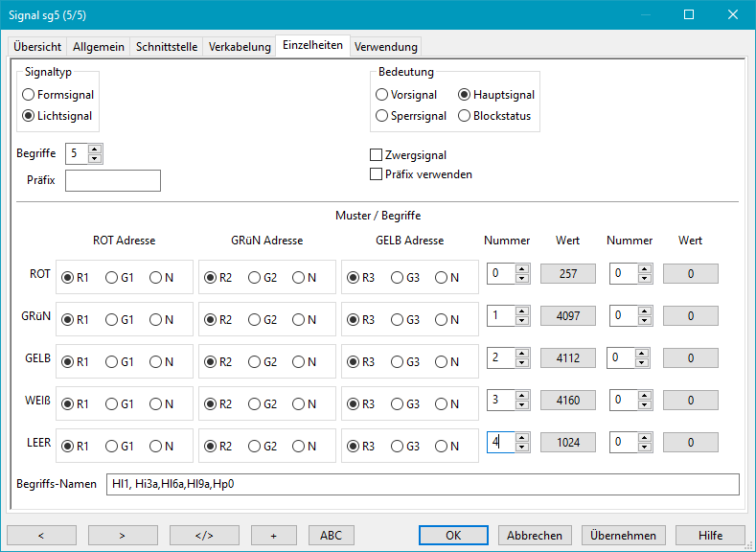The image size is (756, 552).
Task: Click the Präfix input field
Action: click(112, 181)
